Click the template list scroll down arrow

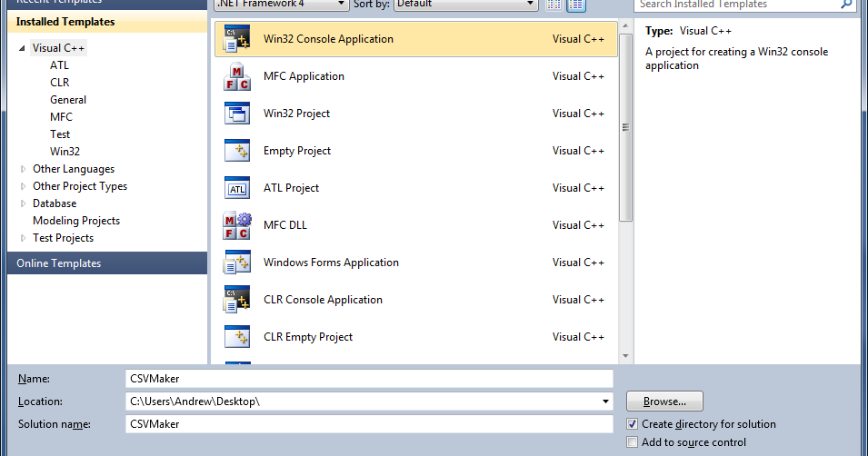pyautogui.click(x=625, y=356)
